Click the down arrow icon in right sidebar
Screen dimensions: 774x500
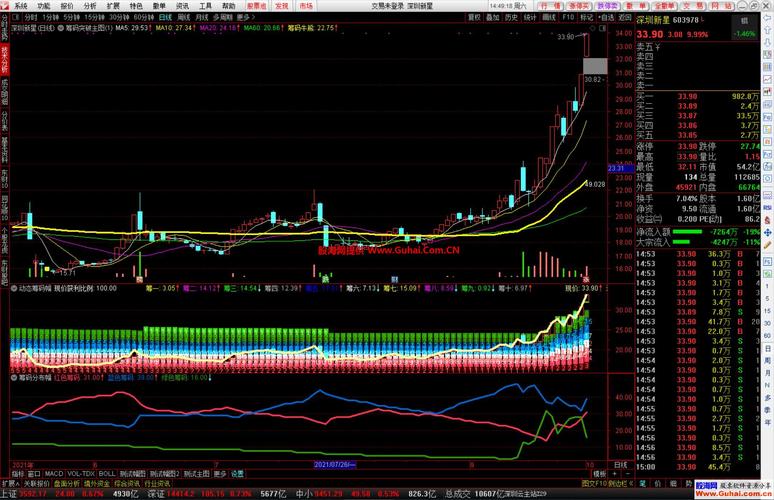[x=767, y=42]
